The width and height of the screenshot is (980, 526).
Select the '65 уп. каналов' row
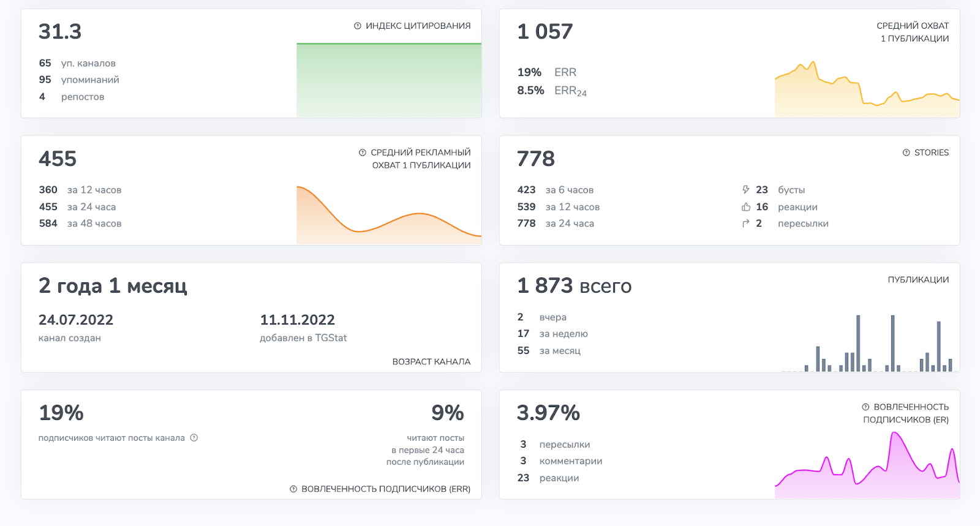tap(77, 63)
